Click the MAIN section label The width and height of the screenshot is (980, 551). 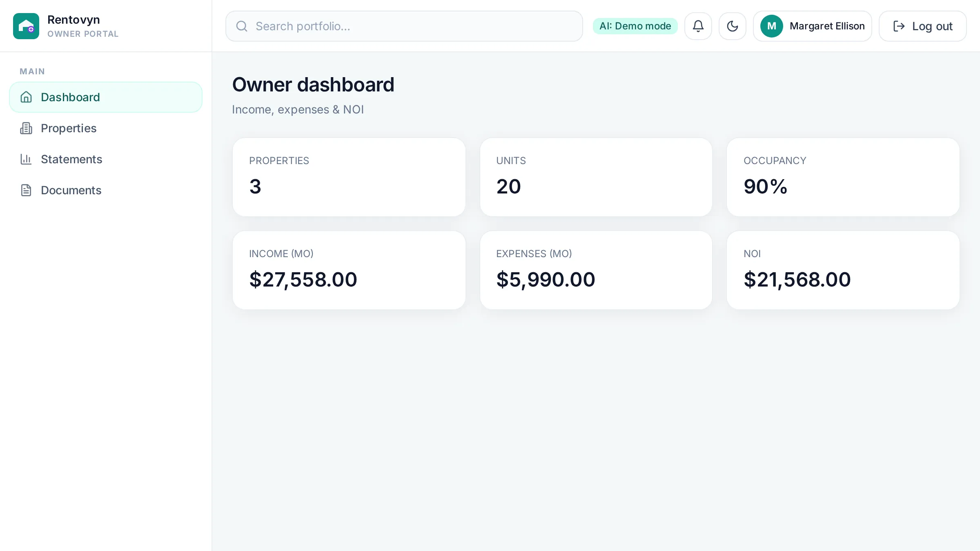[32, 71]
